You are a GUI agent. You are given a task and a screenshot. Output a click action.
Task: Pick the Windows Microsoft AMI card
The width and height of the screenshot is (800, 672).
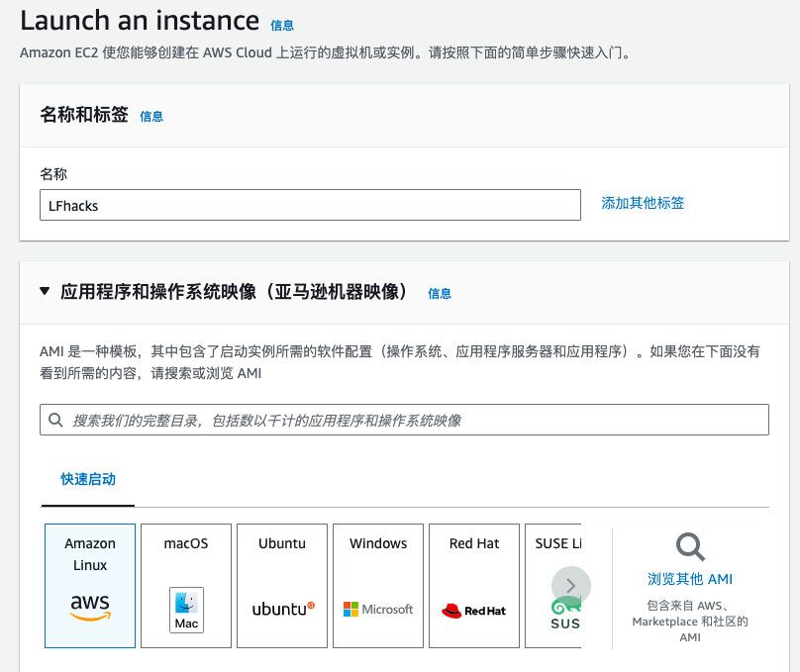pyautogui.click(x=378, y=585)
